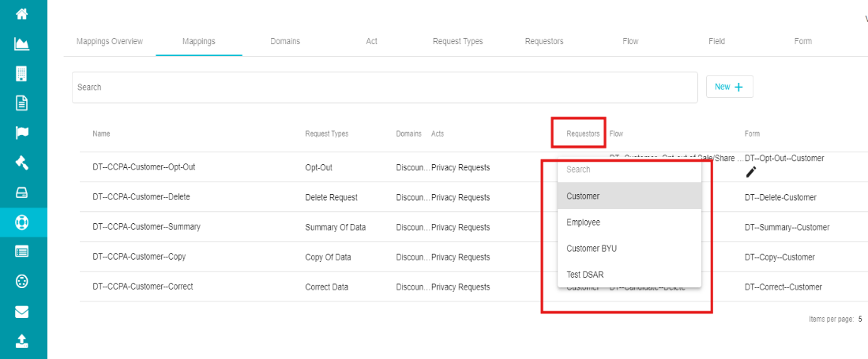Select DT--CCPA-Customer--Delete row name
868x359 pixels.
141,197
